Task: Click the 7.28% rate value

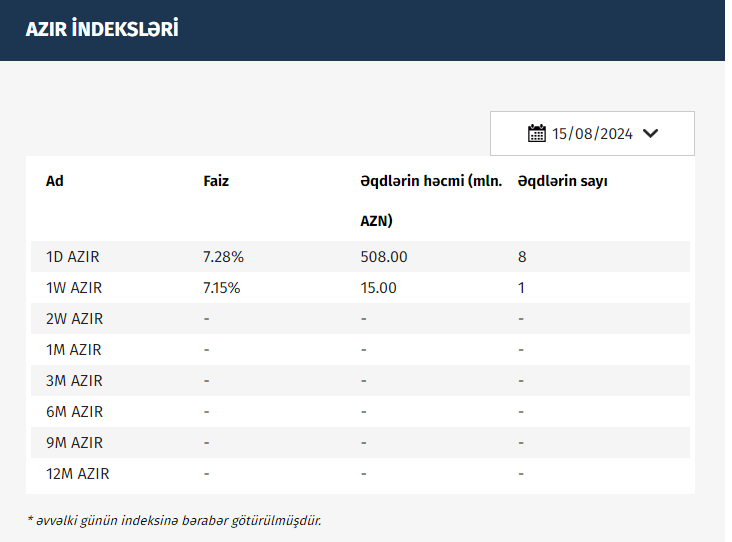Action: tap(223, 257)
